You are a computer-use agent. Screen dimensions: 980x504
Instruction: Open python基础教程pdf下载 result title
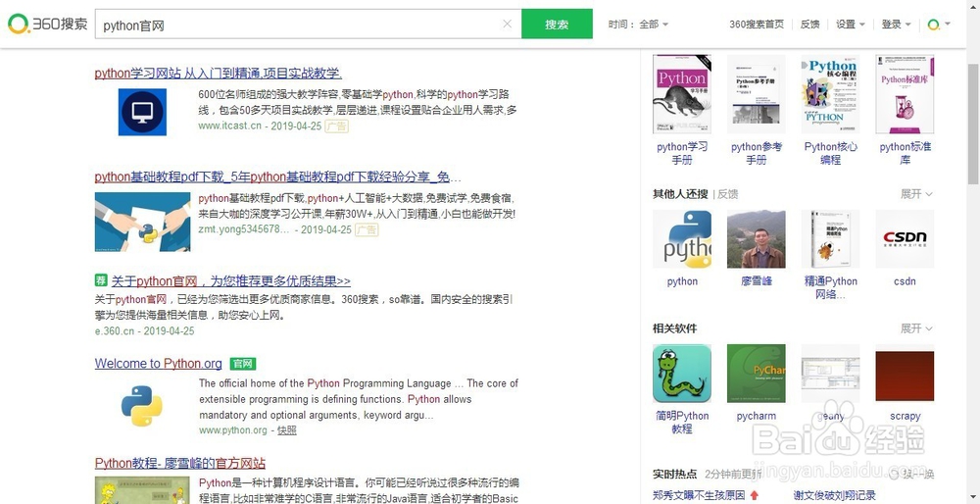(x=278, y=176)
